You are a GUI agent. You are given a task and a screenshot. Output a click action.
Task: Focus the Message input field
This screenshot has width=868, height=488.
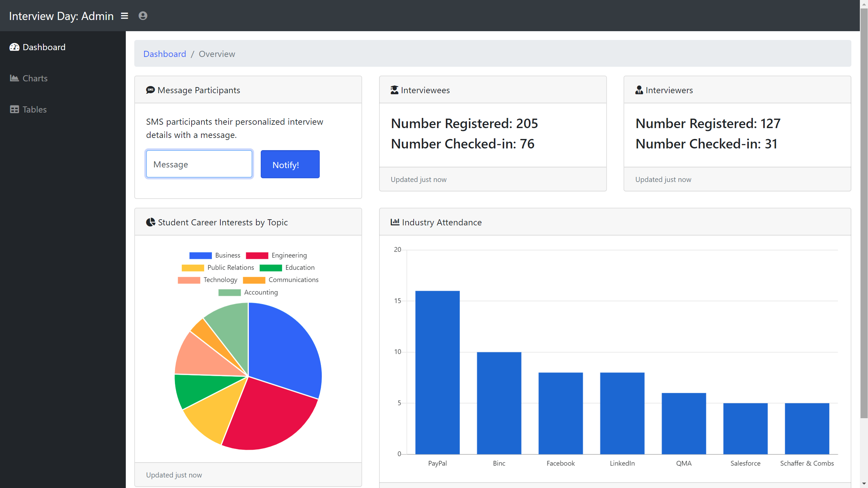[199, 164]
